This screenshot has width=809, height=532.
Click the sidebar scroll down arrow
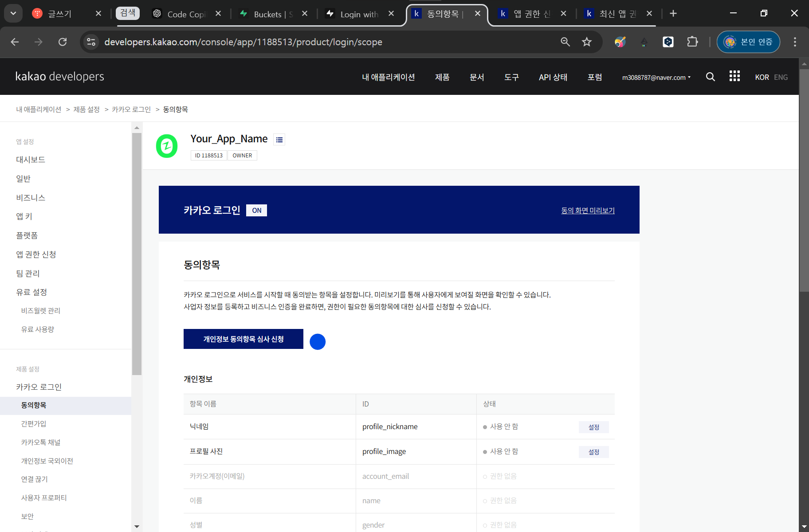tap(137, 526)
